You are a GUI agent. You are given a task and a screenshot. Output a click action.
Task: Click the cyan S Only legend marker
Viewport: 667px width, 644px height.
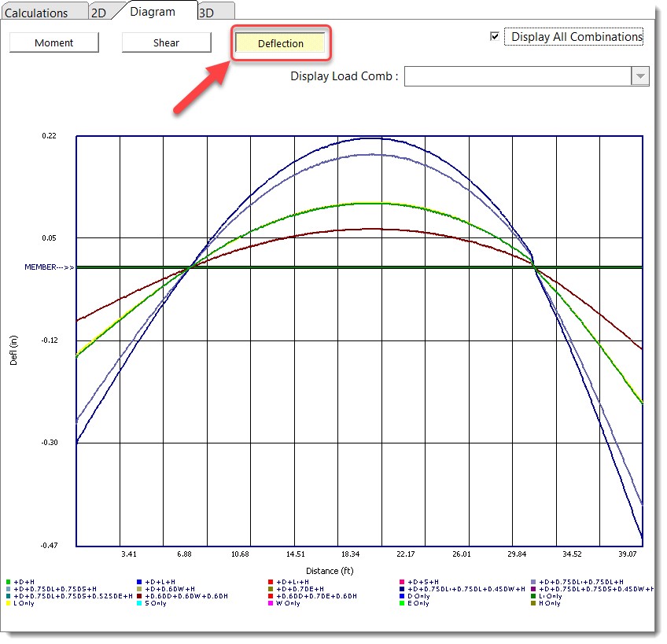coord(139,603)
